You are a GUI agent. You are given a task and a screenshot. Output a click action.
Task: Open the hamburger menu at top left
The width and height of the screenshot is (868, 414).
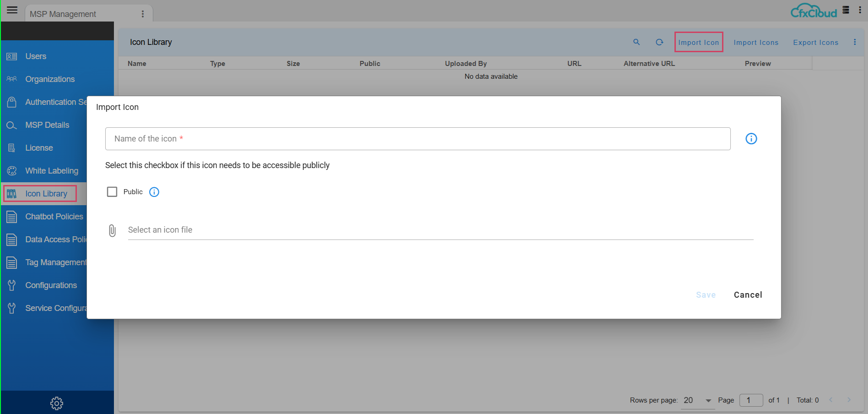[12, 10]
